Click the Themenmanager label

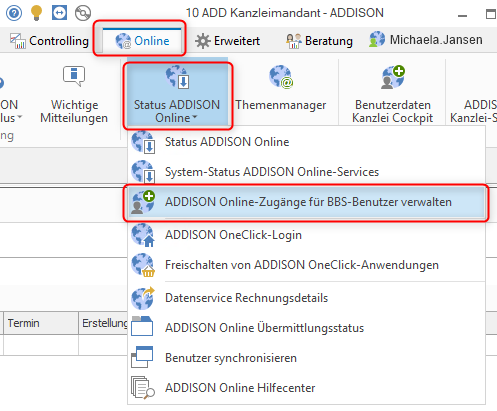coord(281,105)
